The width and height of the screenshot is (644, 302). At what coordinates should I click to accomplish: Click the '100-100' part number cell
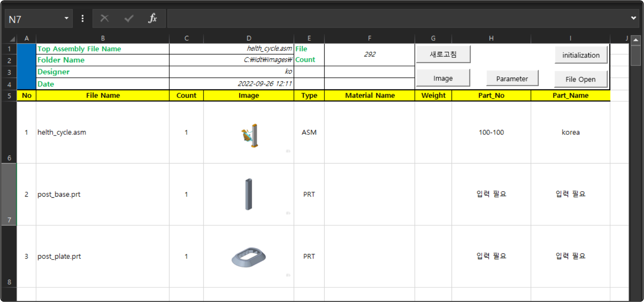pyautogui.click(x=491, y=132)
